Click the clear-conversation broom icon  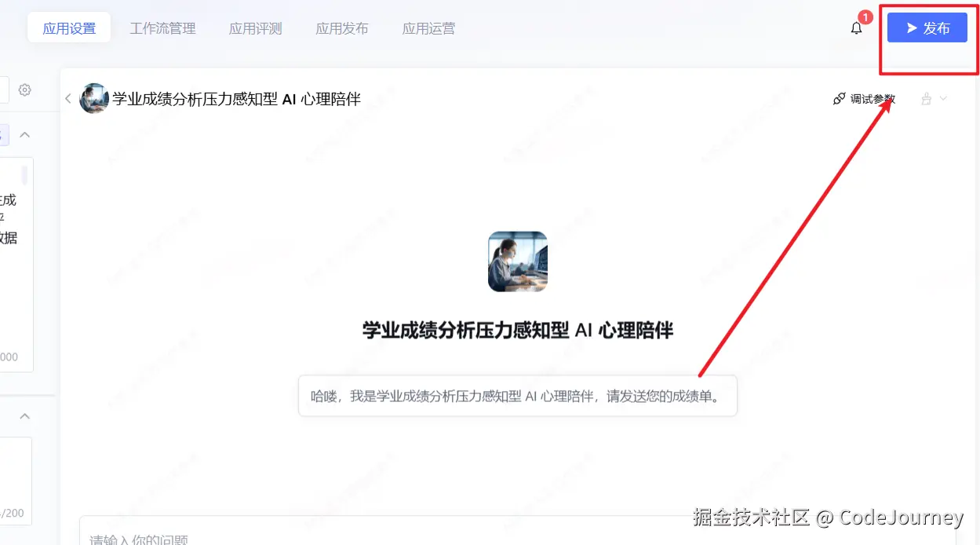(x=926, y=99)
